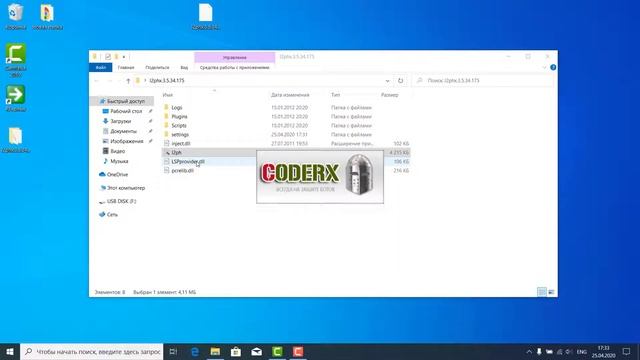640x360 pixels.
Task: Select Сеть in navigation pane
Action: (x=112, y=214)
